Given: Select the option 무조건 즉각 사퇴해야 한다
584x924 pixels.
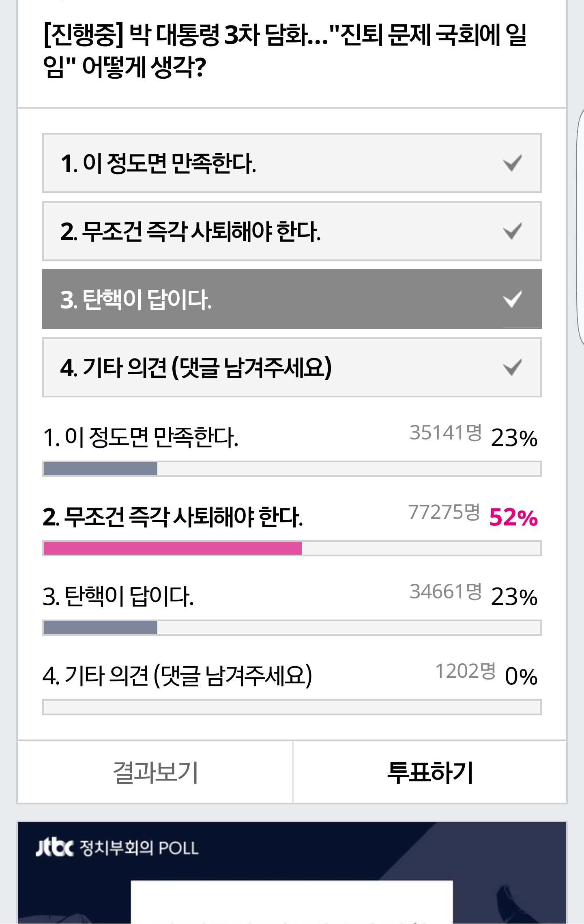Looking at the screenshot, I should pyautogui.click(x=291, y=232).
